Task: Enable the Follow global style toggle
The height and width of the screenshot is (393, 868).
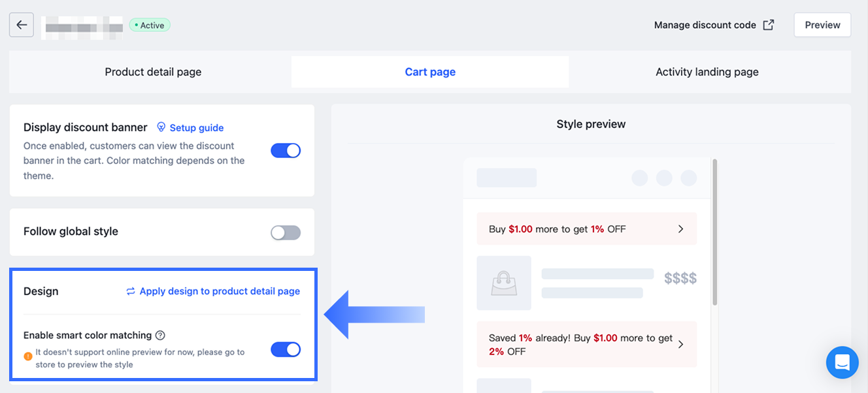Action: 286,232
